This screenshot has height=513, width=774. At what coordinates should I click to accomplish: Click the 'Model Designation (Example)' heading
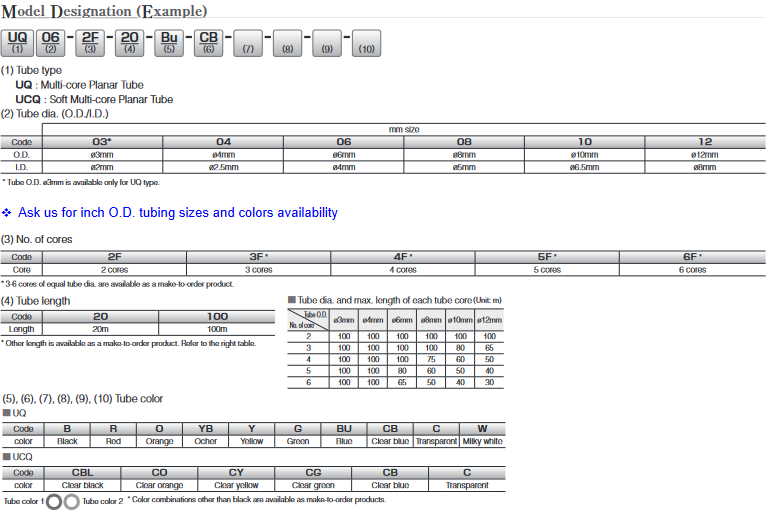click(x=104, y=11)
